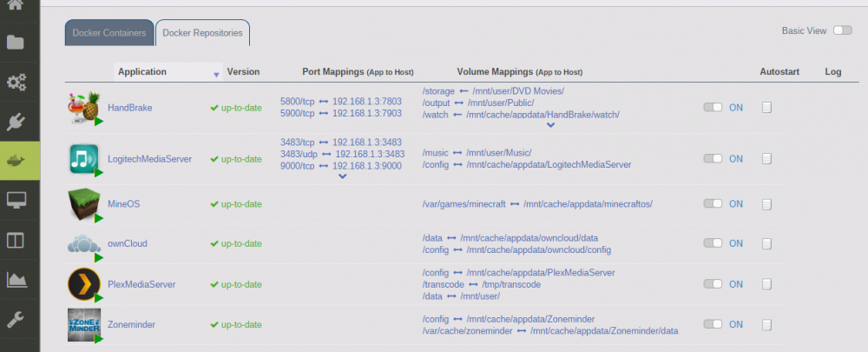Click HandBrake up-to-date status
868x352 pixels.
click(236, 108)
